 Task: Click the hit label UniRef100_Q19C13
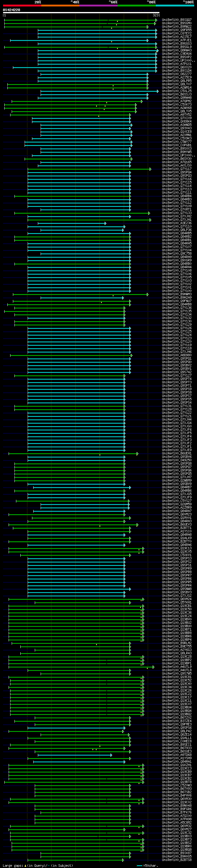[177, 548]
